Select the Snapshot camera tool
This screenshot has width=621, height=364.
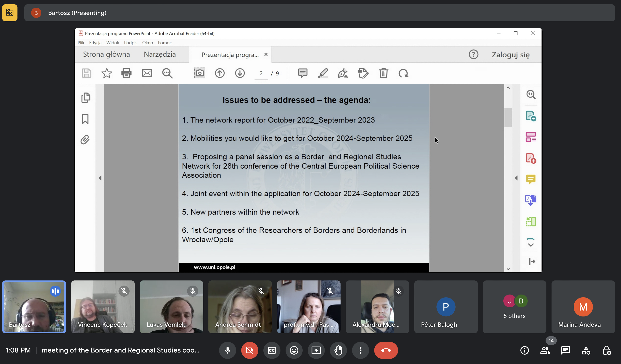199,73
